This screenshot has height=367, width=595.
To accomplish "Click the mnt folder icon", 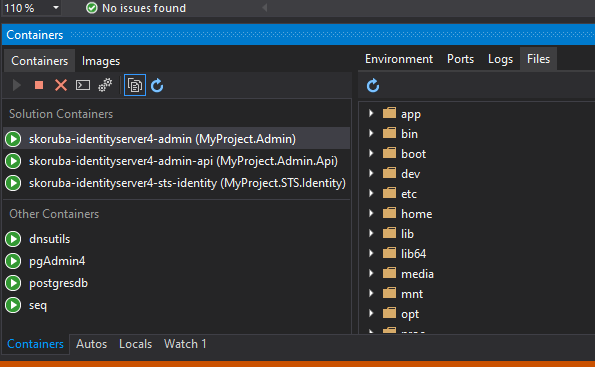I will (389, 293).
